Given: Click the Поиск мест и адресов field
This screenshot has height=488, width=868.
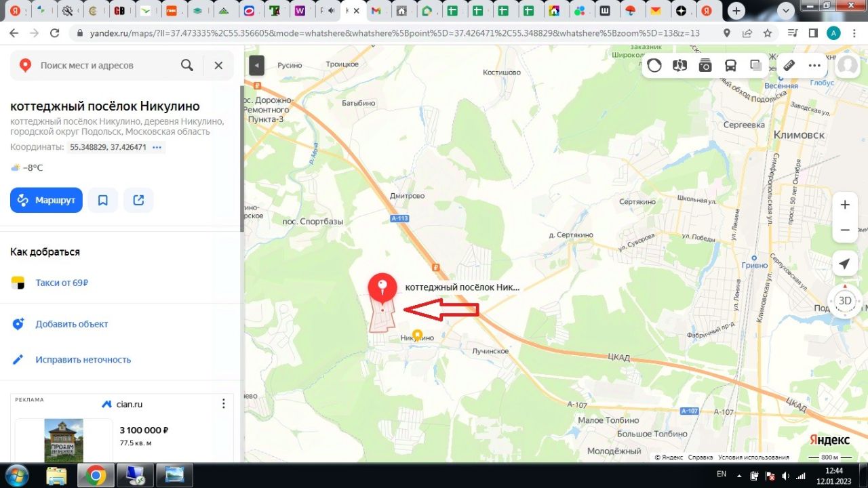Looking at the screenshot, I should pyautogui.click(x=102, y=66).
